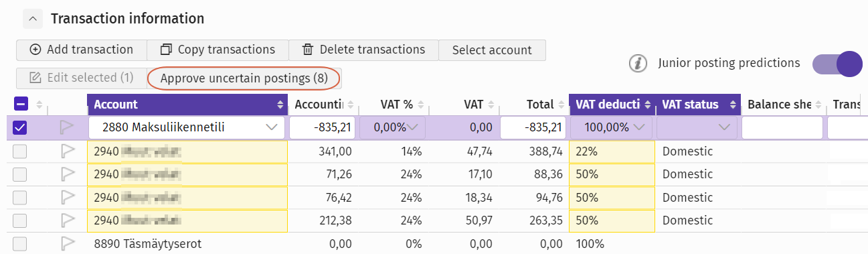
Task: Click the flag icon on the 341,00 row
Action: [x=67, y=151]
